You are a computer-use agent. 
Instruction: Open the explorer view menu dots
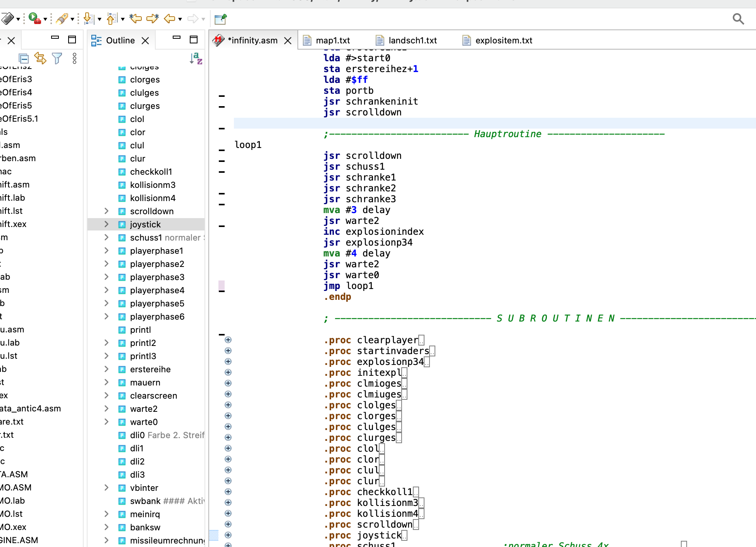(74, 58)
